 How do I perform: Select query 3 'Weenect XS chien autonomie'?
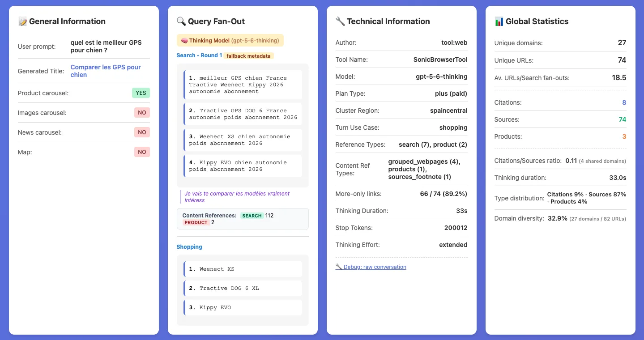coord(243,140)
